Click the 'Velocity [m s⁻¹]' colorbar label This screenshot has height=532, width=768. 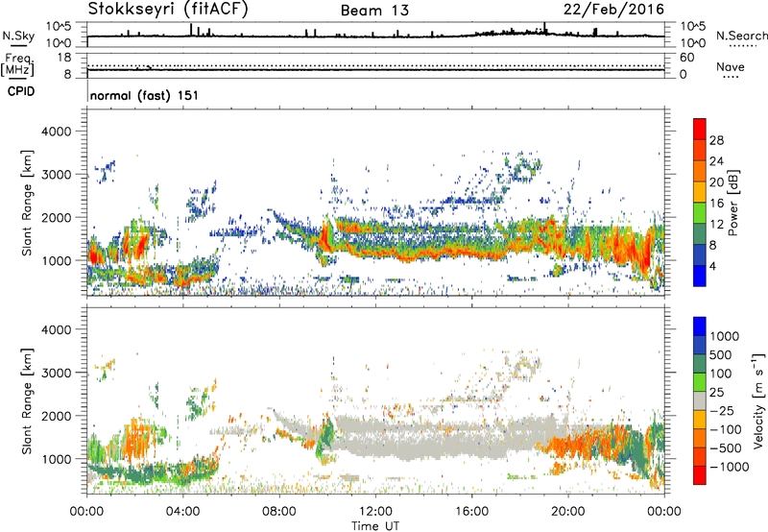pyautogui.click(x=758, y=400)
